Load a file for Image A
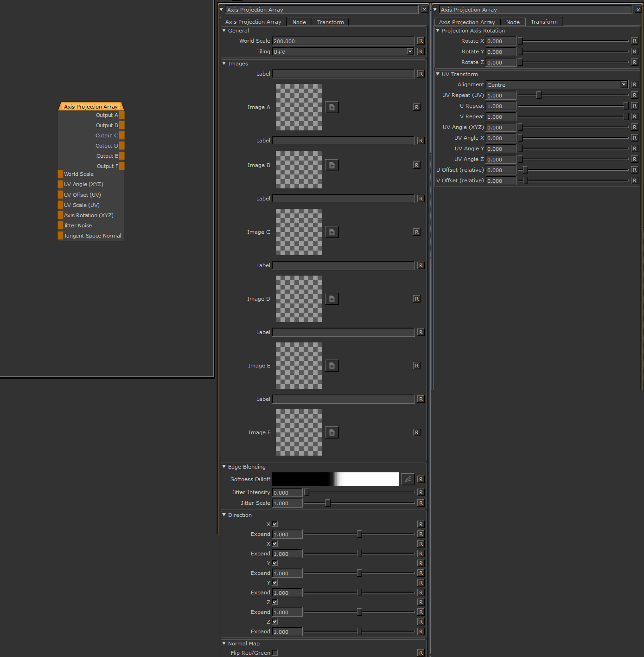Image resolution: width=644 pixels, height=657 pixels. click(332, 107)
